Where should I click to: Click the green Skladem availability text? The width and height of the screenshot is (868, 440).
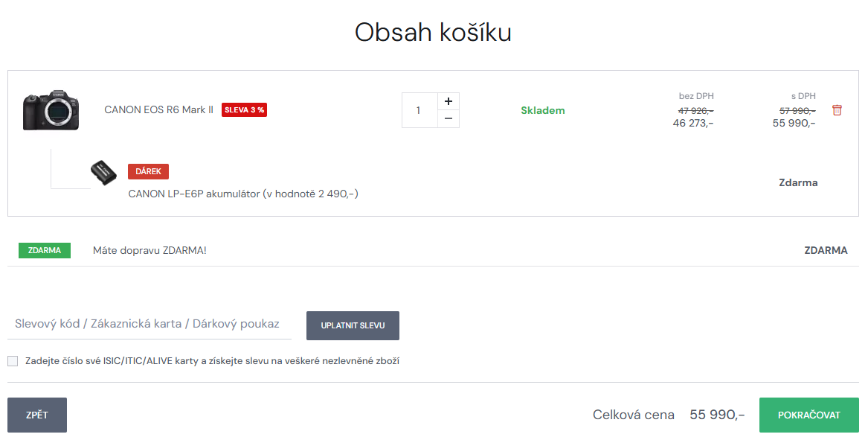tap(543, 110)
